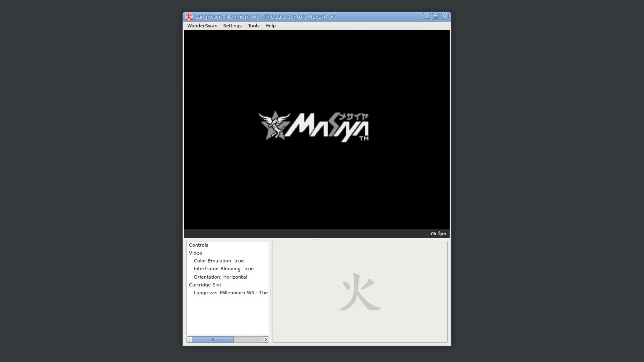
Task: Click the horizontal scrollbar thumb
Action: [x=213, y=340]
